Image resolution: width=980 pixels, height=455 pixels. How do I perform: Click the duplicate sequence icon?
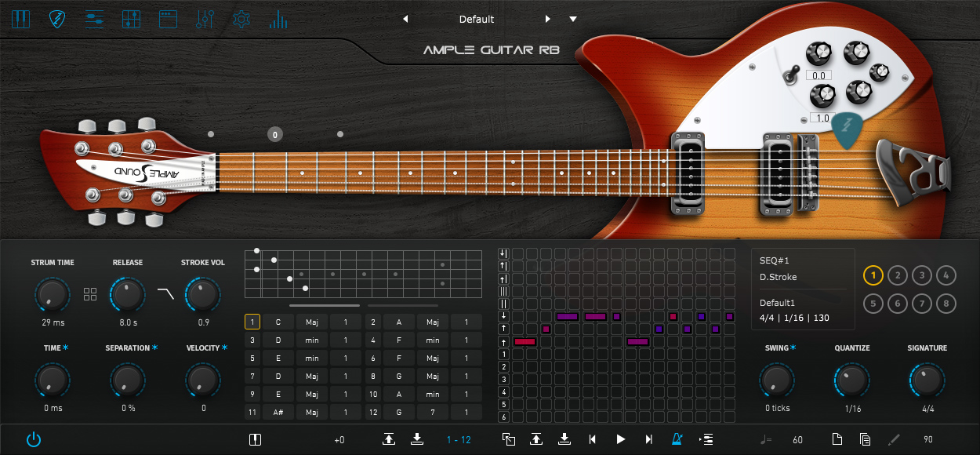508,439
